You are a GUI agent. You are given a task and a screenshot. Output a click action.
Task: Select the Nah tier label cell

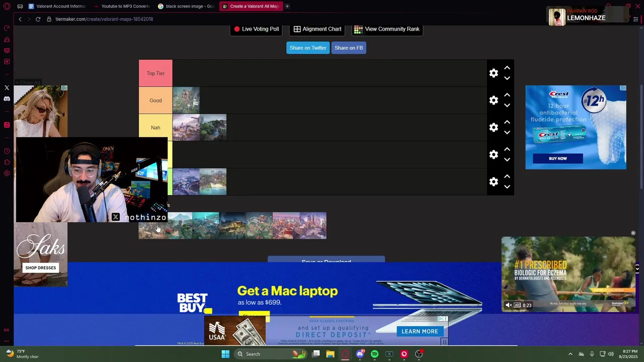tap(155, 127)
